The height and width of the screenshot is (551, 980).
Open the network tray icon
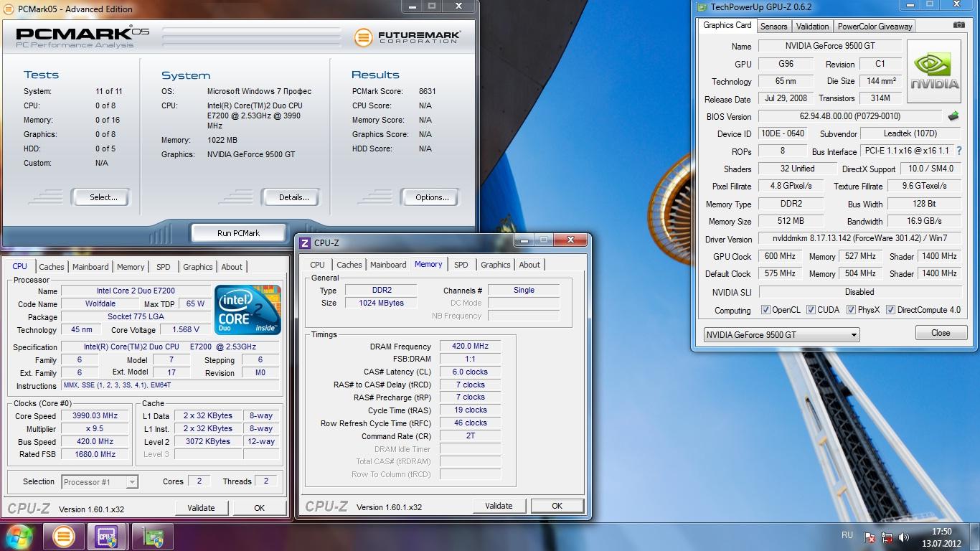point(887,537)
